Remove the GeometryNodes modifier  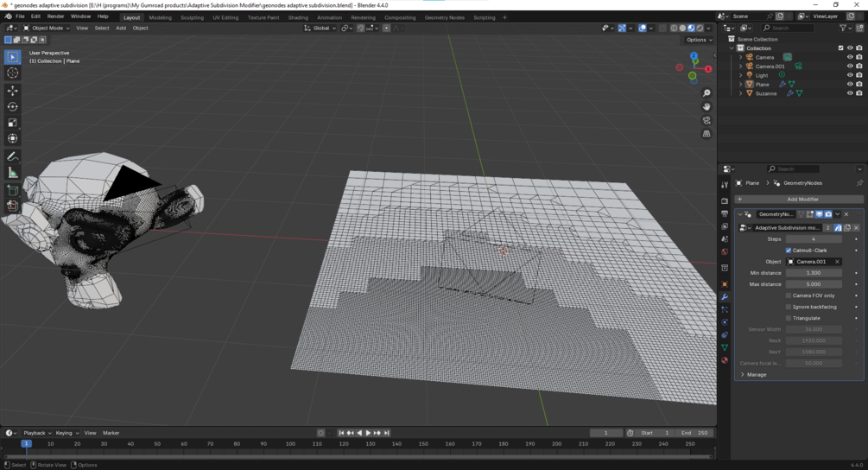(846, 214)
